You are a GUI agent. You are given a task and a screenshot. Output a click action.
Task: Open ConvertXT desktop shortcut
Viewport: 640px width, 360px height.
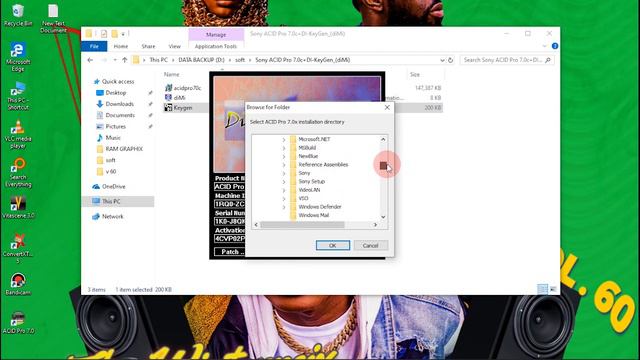point(18,248)
